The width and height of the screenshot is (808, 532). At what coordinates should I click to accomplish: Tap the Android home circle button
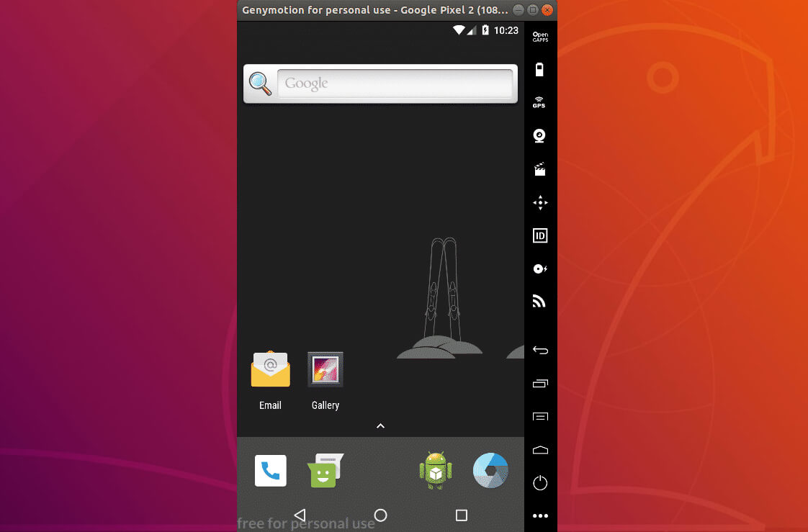coord(380,515)
